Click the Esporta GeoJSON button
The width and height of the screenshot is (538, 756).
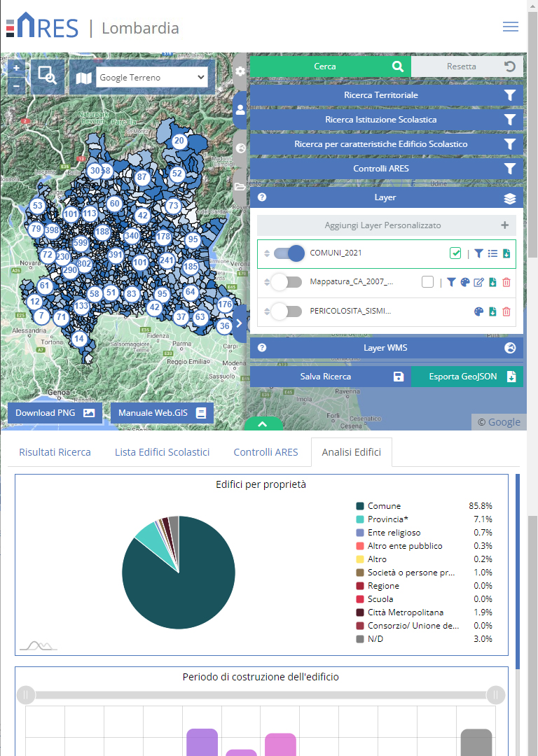click(467, 377)
